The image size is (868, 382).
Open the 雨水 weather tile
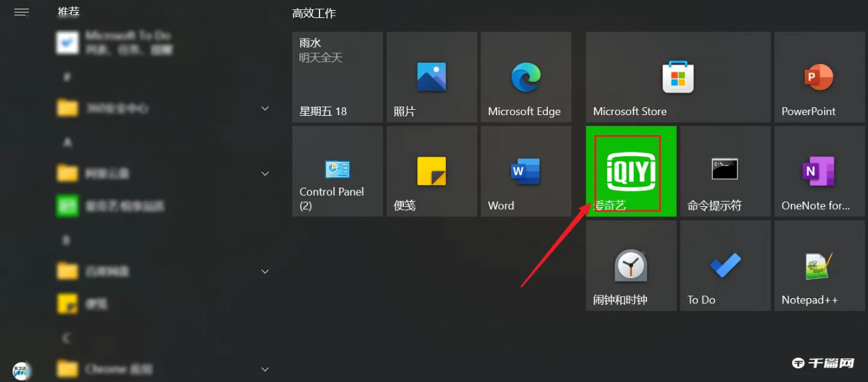tap(337, 77)
